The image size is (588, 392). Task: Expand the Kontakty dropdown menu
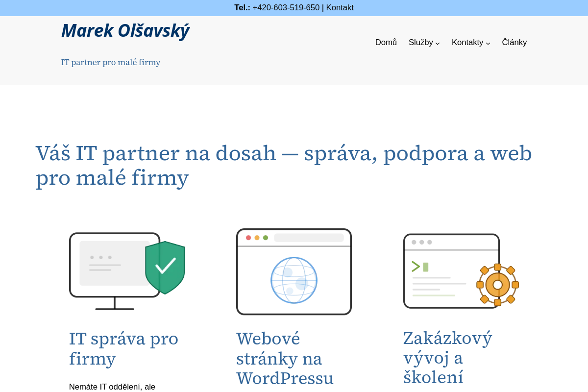470,43
